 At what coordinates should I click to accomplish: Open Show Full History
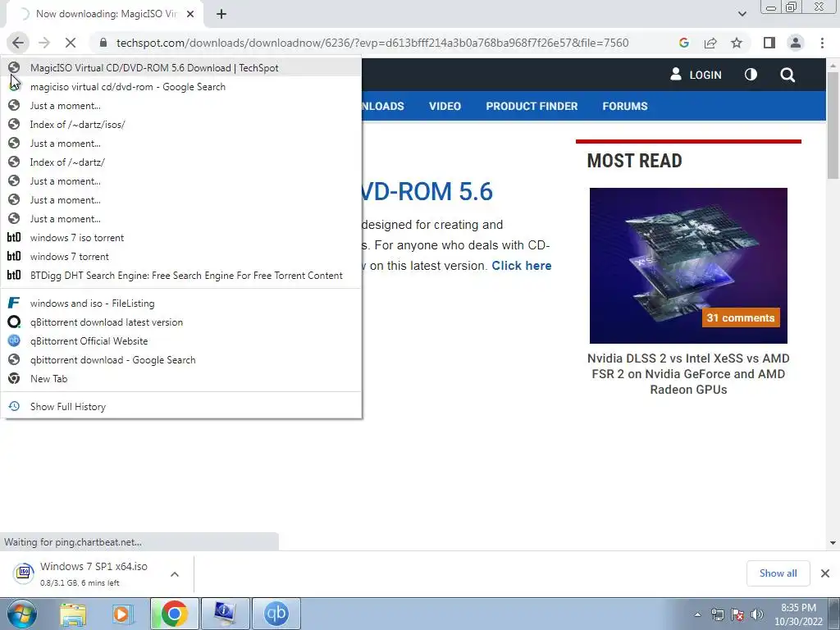(x=181, y=407)
